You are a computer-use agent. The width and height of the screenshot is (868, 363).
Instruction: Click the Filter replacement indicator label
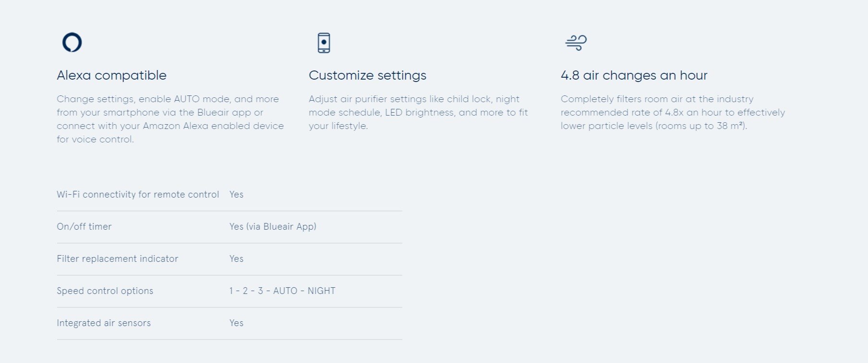point(117,258)
